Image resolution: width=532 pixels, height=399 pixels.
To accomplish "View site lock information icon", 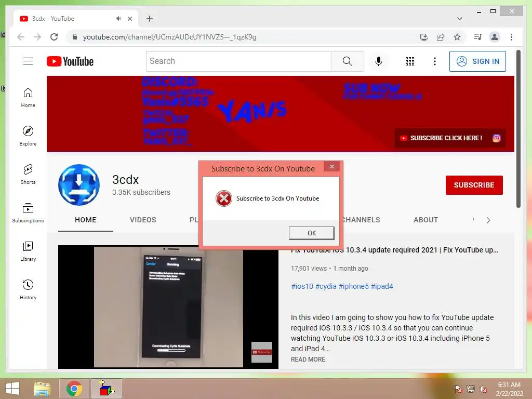I will (75, 37).
